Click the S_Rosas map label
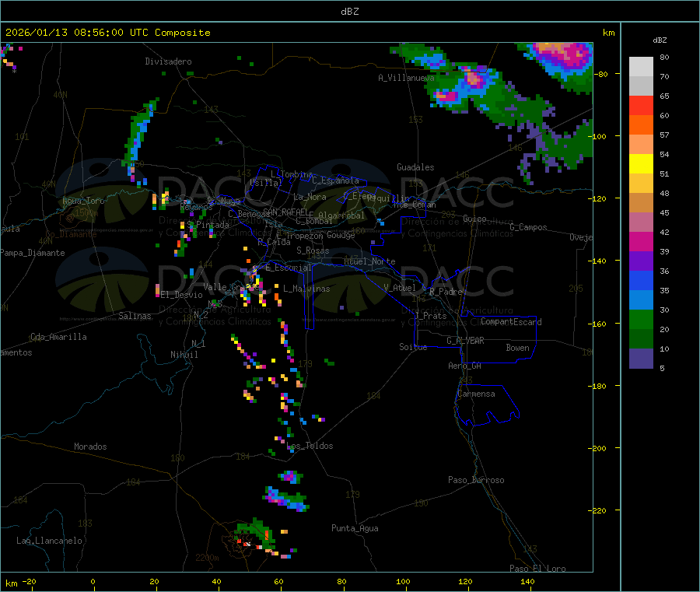The height and width of the screenshot is (592, 700). [313, 250]
